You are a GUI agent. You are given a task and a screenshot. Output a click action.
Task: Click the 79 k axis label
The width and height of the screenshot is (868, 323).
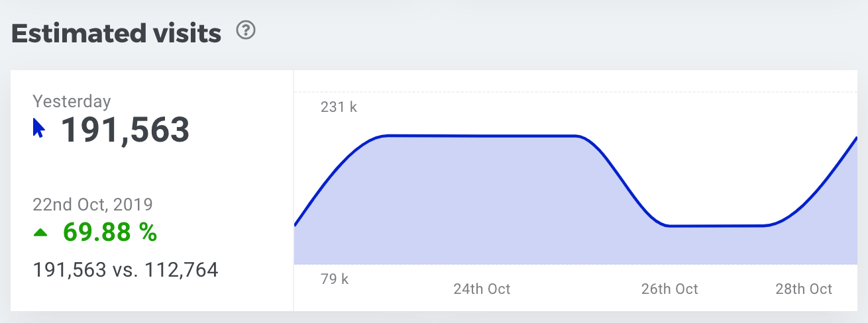[x=335, y=279]
